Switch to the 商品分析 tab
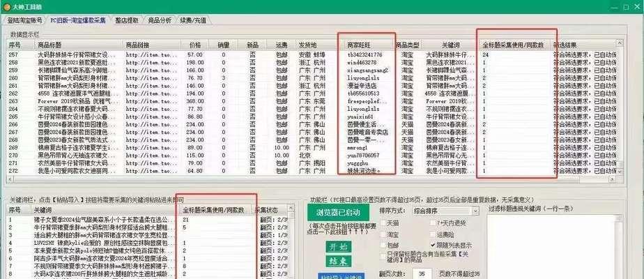644x279 pixels. coord(160,20)
